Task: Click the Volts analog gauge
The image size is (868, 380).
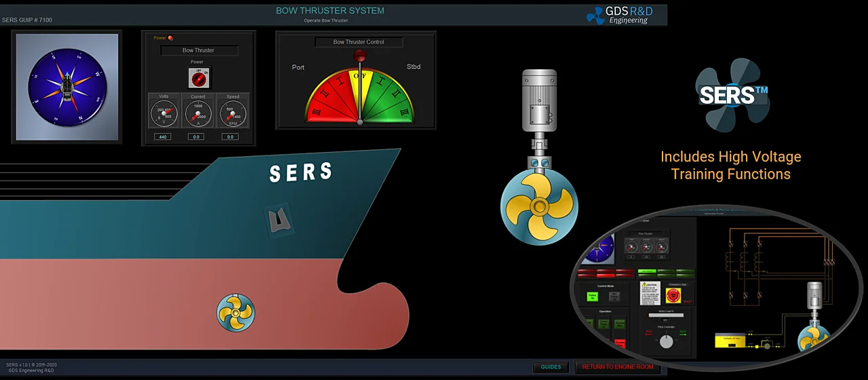Action: point(163,113)
